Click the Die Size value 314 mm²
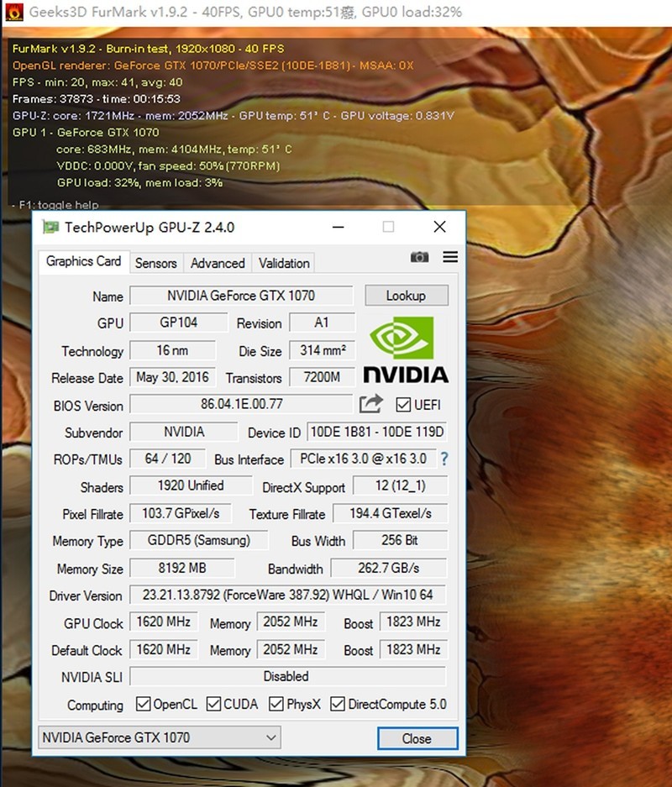 pos(323,350)
